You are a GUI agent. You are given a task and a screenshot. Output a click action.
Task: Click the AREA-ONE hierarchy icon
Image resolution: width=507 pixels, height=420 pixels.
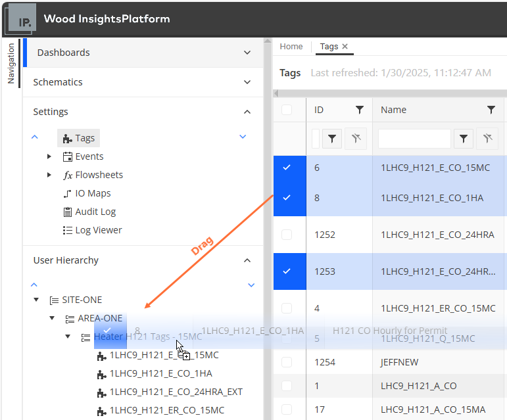(x=70, y=319)
